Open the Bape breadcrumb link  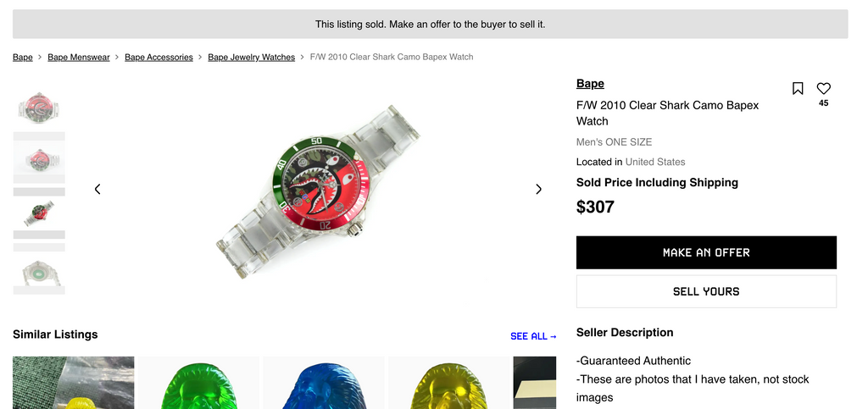coord(23,57)
